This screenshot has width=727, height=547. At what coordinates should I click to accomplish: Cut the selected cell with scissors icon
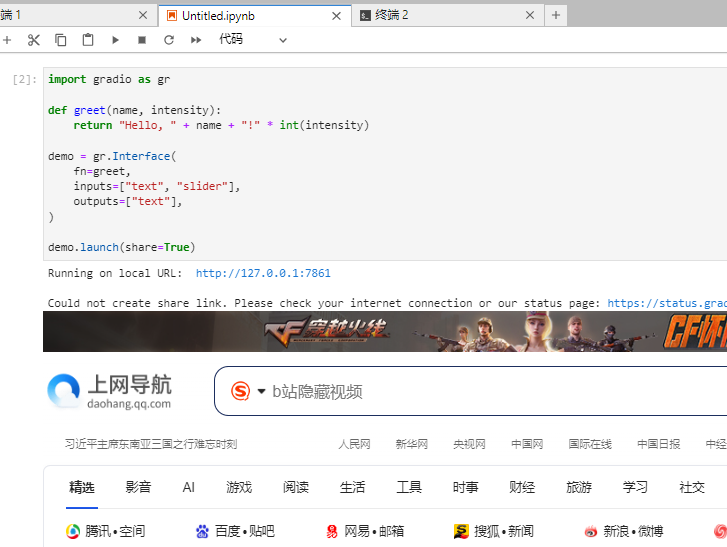click(x=34, y=40)
